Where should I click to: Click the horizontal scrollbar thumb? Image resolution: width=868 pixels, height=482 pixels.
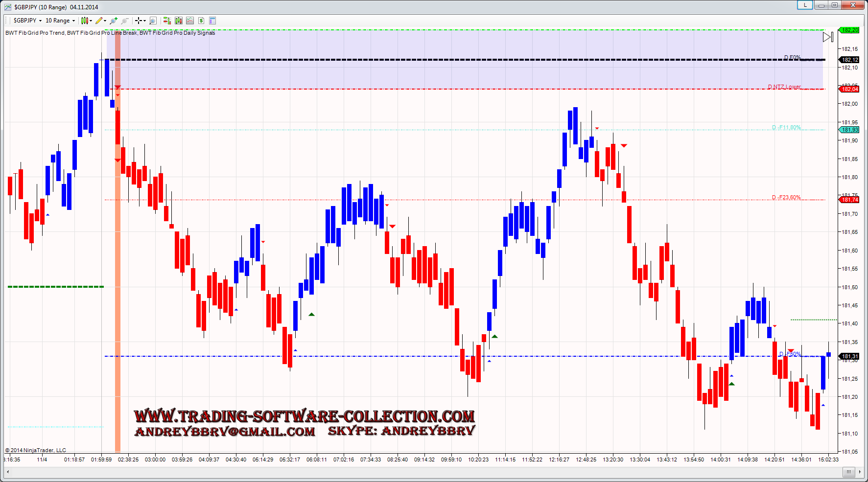(848, 472)
